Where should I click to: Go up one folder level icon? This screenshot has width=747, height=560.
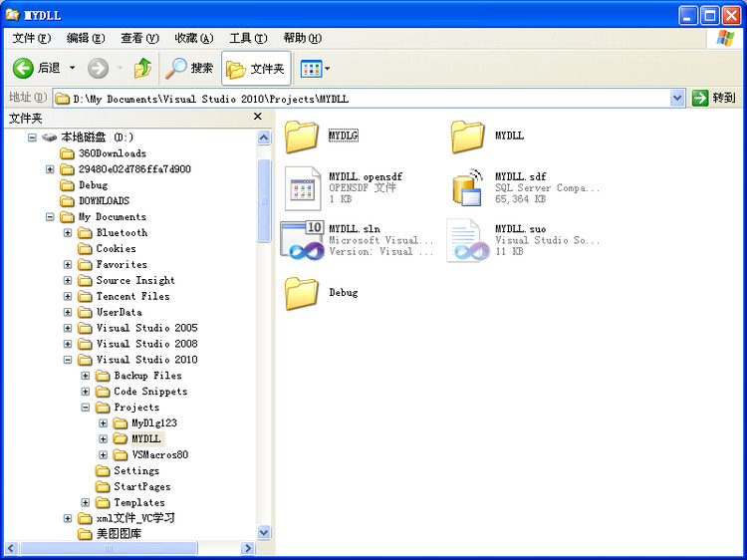(x=142, y=68)
